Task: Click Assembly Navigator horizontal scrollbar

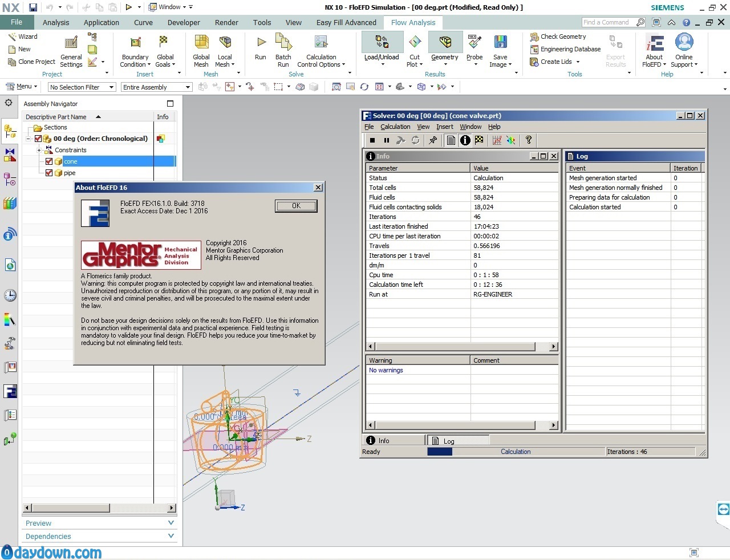Action: [99, 508]
